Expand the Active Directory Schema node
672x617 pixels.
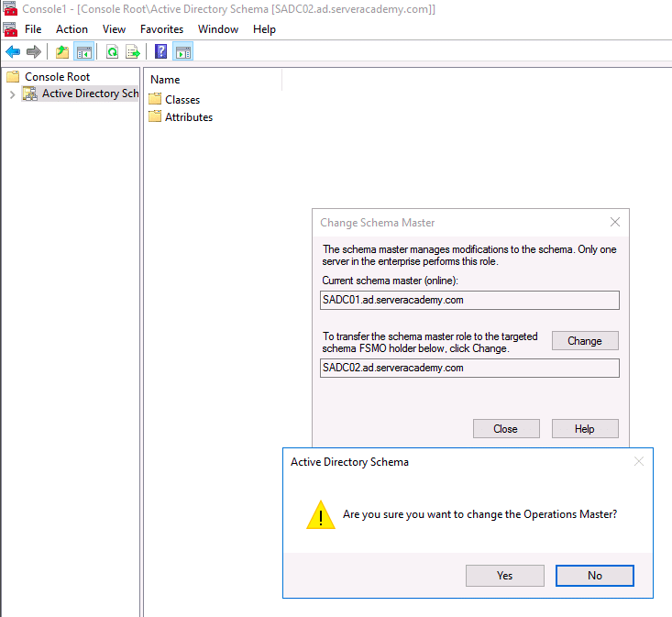12,94
